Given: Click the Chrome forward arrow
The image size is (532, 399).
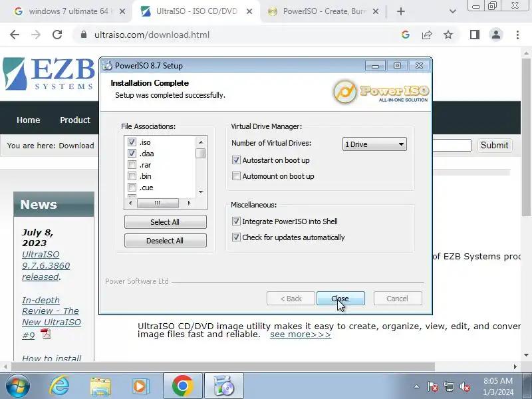Looking at the screenshot, I should pos(36,35).
